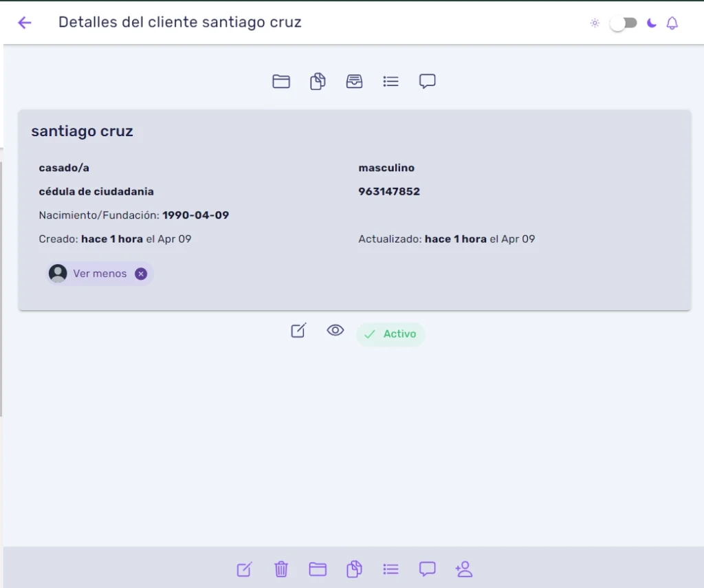Click the Activo status chip
The image size is (704, 588).
(x=390, y=334)
